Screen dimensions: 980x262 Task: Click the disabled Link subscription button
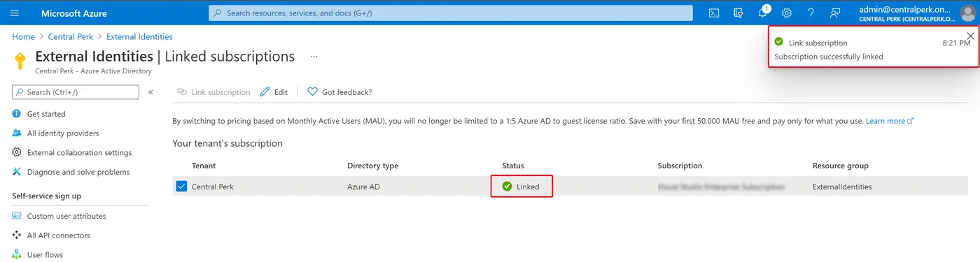coord(213,92)
